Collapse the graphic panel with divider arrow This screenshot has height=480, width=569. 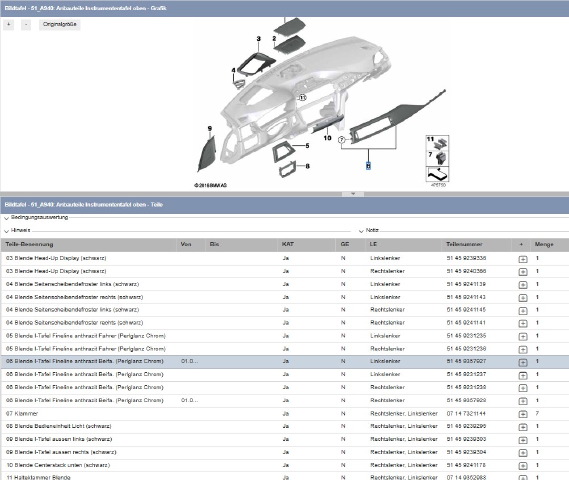(353, 194)
